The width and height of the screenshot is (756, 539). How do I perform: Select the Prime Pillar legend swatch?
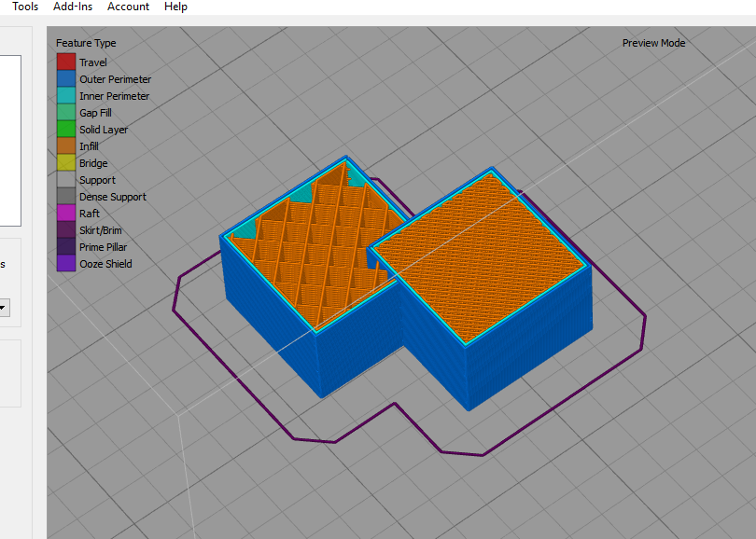66,247
